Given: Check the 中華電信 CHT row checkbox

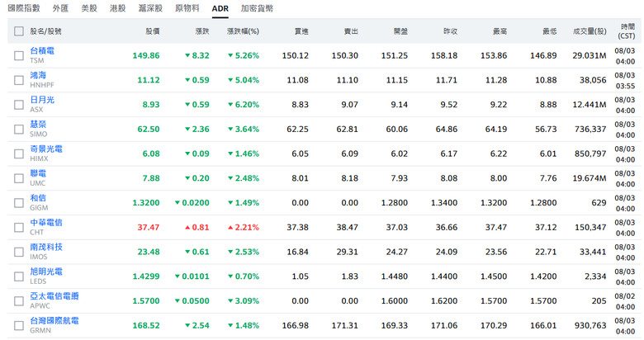Looking at the screenshot, I should tap(19, 228).
